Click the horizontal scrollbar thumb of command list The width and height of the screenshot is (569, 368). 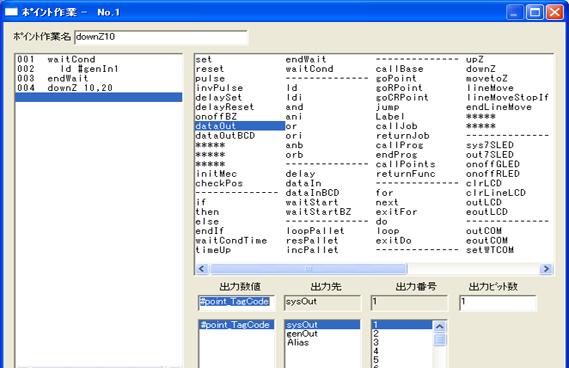pyautogui.click(x=308, y=269)
